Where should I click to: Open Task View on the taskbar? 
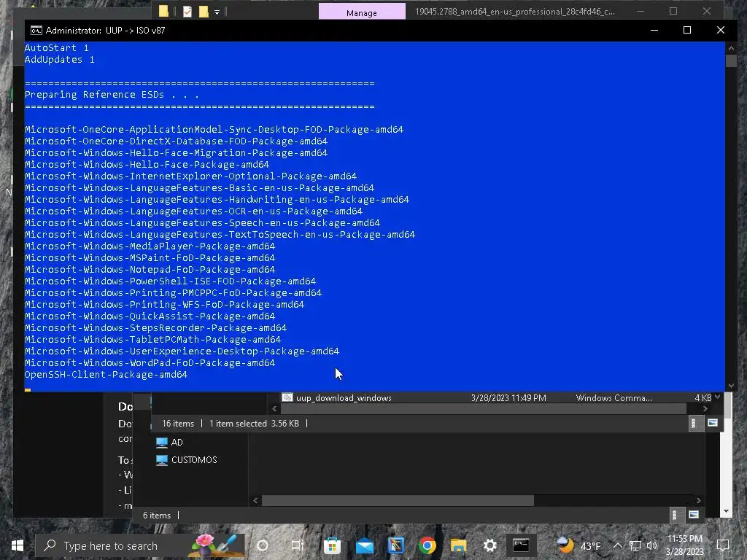[298, 545]
